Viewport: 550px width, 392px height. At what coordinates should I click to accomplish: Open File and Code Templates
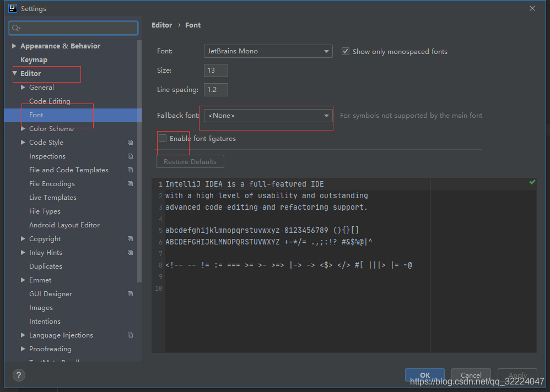tap(69, 170)
